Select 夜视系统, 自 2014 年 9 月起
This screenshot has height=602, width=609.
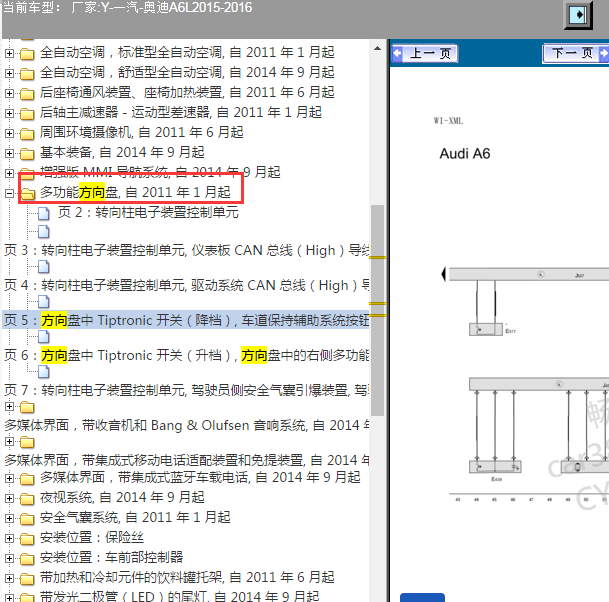[122, 498]
